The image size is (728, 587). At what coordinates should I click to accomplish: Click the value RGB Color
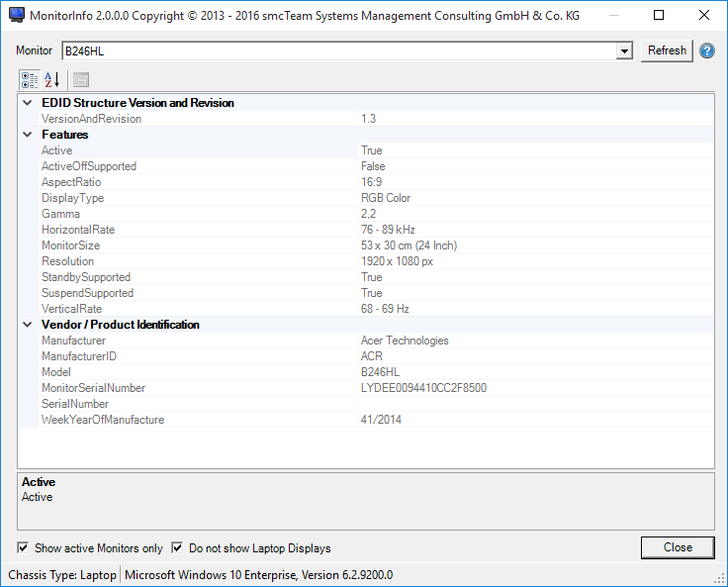coord(386,198)
